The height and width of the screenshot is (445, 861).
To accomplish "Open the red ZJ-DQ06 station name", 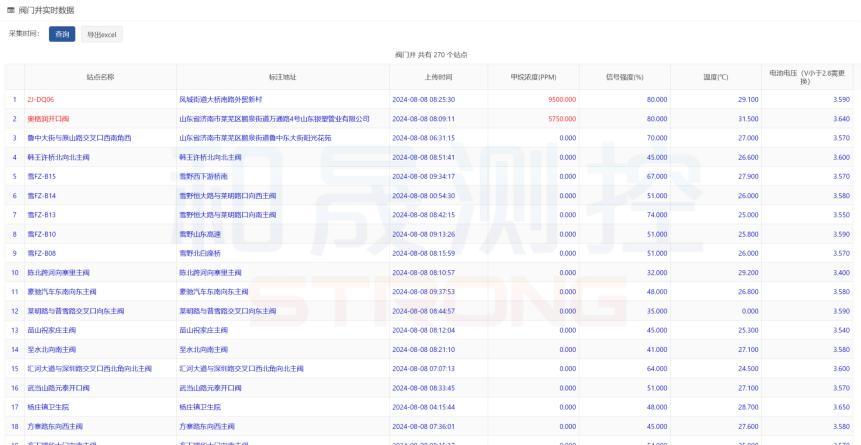I will point(41,99).
